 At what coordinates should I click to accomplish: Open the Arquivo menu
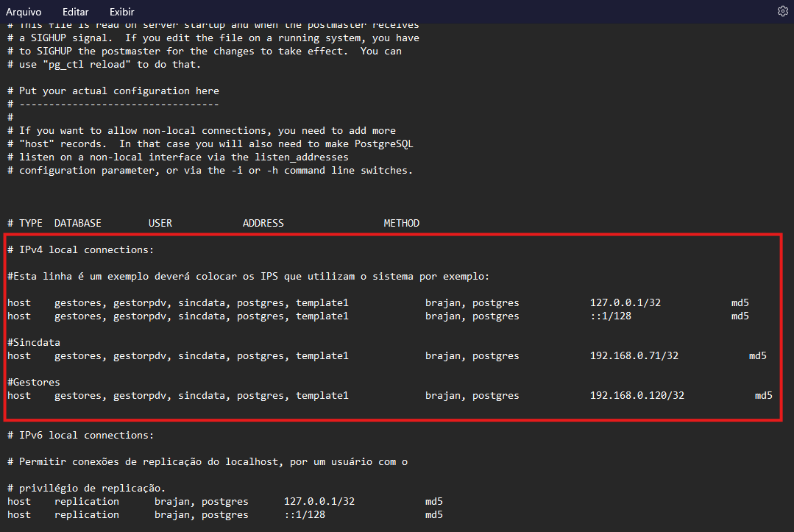click(24, 12)
